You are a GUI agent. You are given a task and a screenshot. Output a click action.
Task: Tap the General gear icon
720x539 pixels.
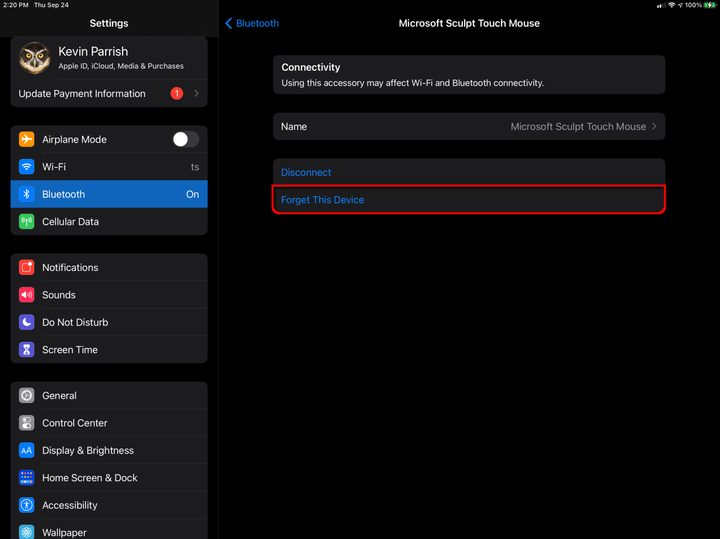(x=27, y=395)
